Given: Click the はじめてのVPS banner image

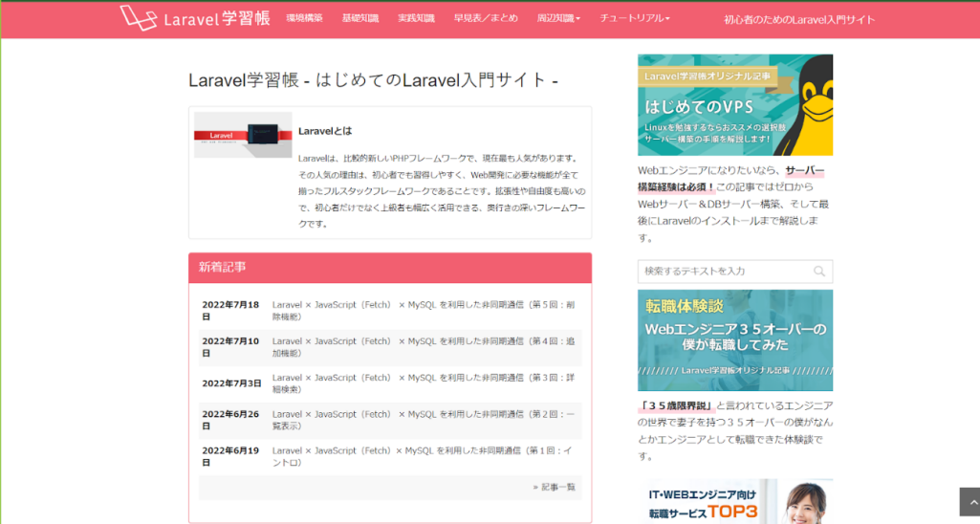Looking at the screenshot, I should click(x=735, y=105).
